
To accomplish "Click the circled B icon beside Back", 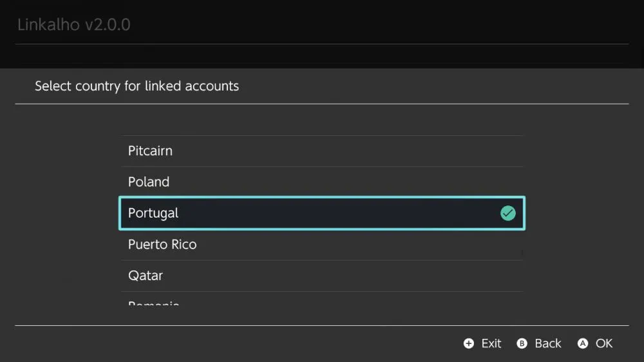I will (x=522, y=343).
